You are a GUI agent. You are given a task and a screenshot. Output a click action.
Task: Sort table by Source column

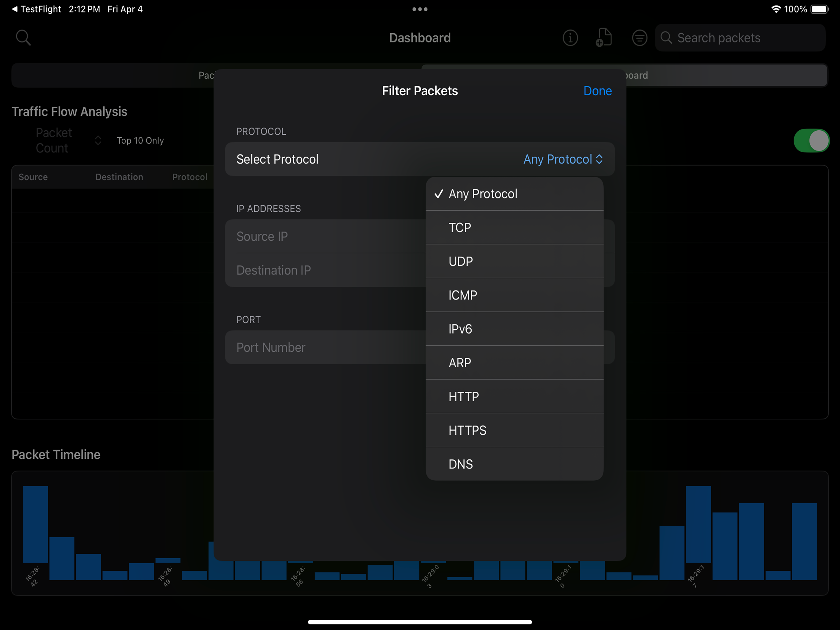point(33,177)
